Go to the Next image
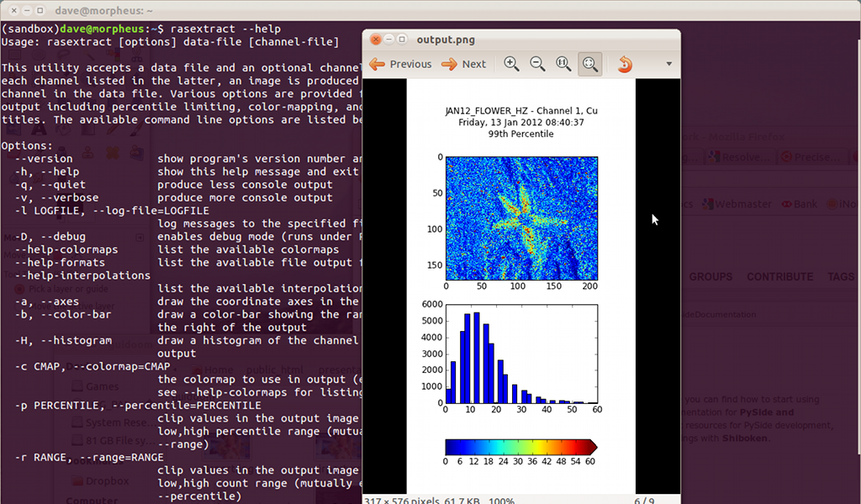The image size is (861, 504). pyautogui.click(x=464, y=64)
